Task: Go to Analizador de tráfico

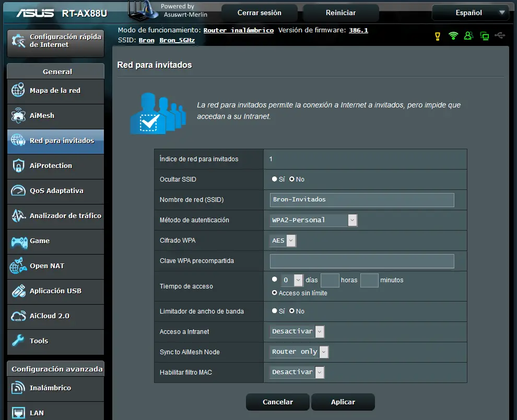Action: 55,216
